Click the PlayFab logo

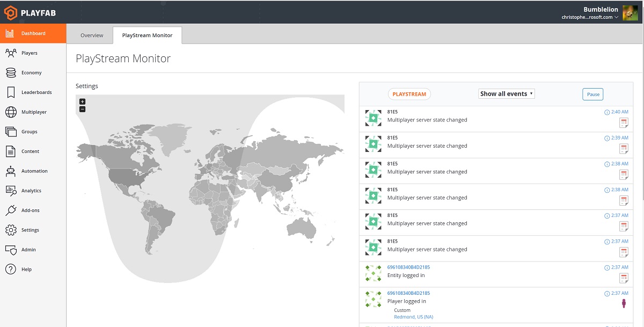tap(30, 12)
